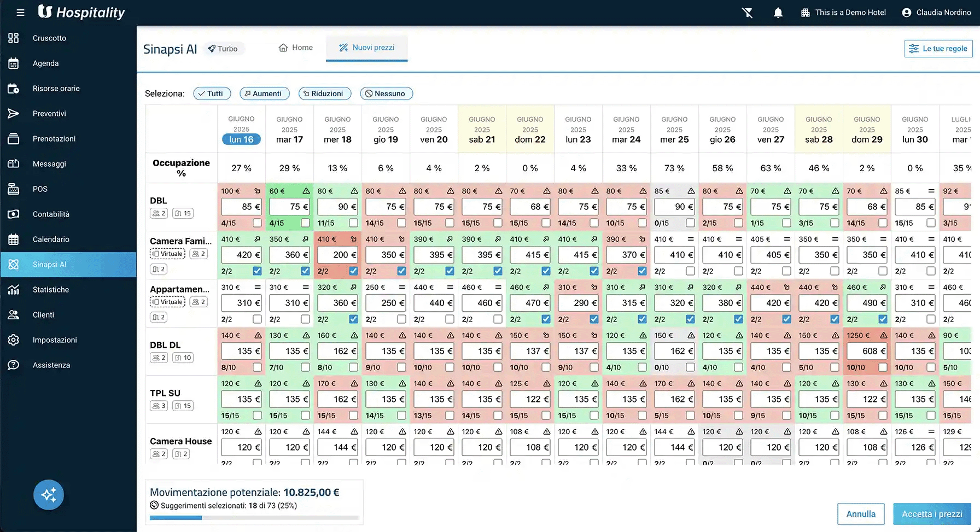
Task: Click the selected suggestions progress bar
Action: pos(254,518)
